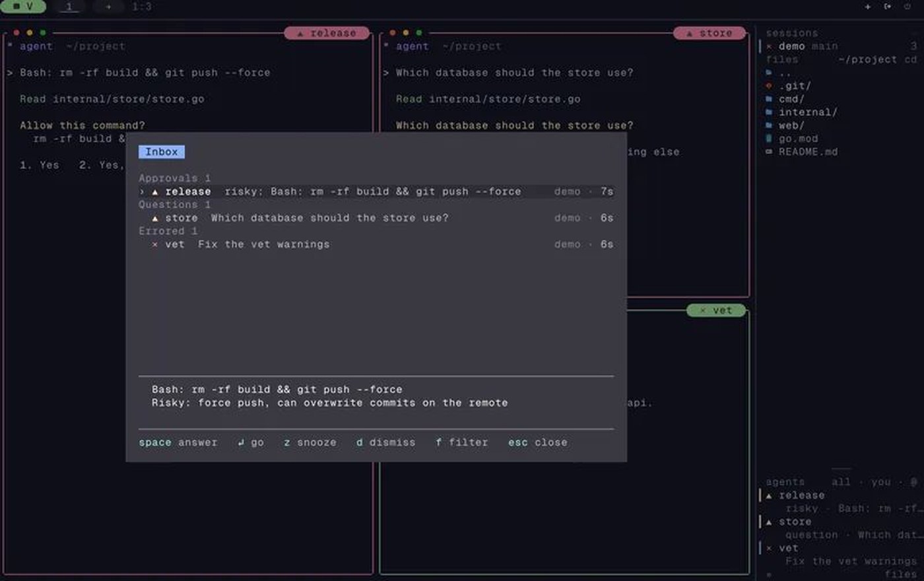Image resolution: width=924 pixels, height=581 pixels.
Task: Click the x error icon beside vet in Inbox
Action: pos(155,244)
